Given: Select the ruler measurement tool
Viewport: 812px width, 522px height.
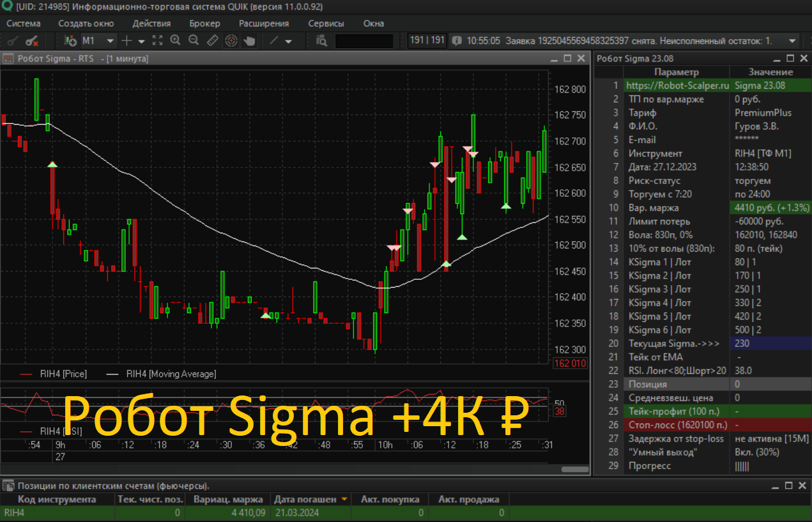Looking at the screenshot, I should pos(213,40).
